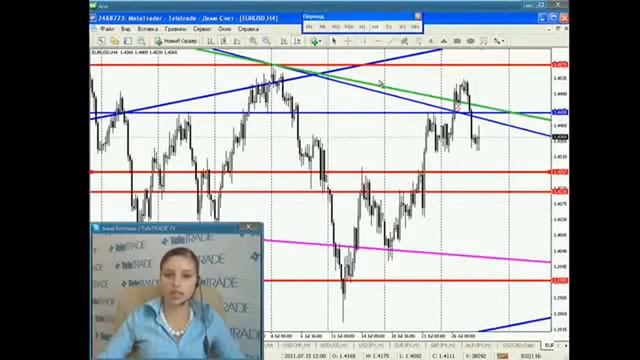640x360 pixels.
Task: Set period to M1
Action: [x=309, y=27]
